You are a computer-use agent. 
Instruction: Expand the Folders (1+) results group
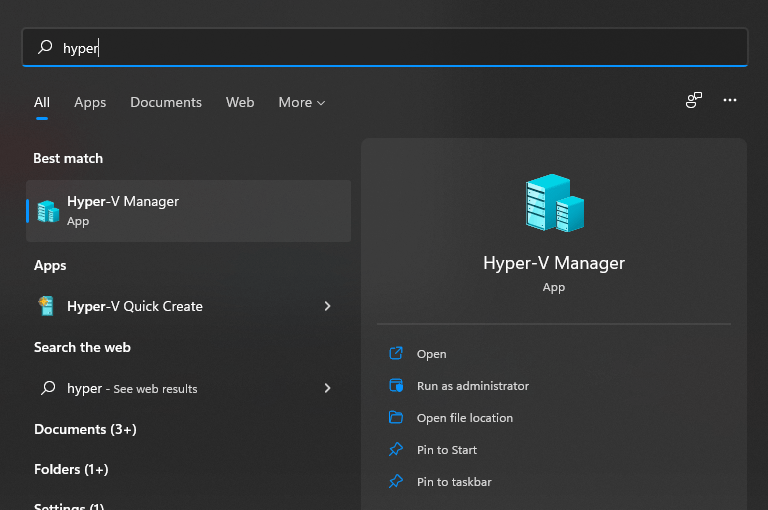click(x=71, y=469)
